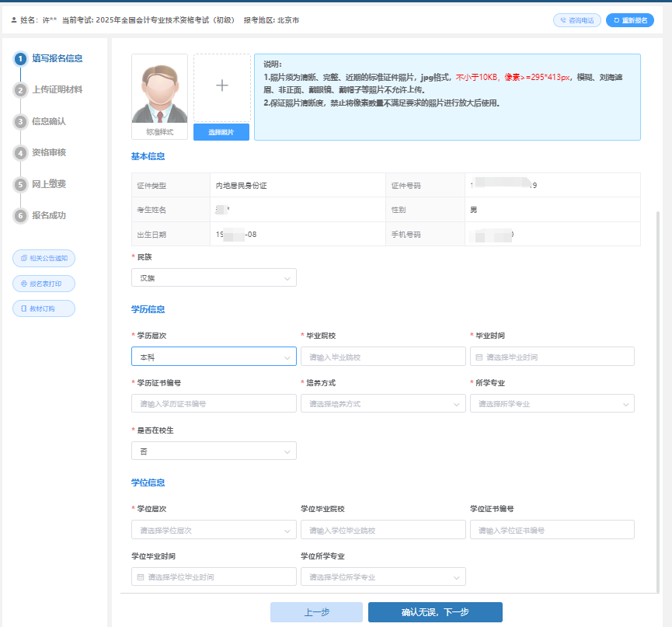This screenshot has width=672, height=627.
Task: Click the user avatar icon beside 姓名
Action: (x=14, y=20)
